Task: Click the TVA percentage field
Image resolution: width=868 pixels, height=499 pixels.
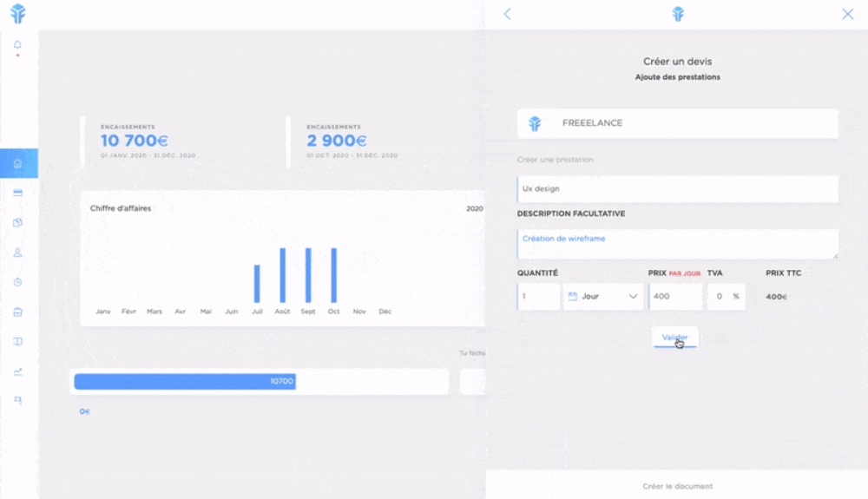Action: click(720, 297)
